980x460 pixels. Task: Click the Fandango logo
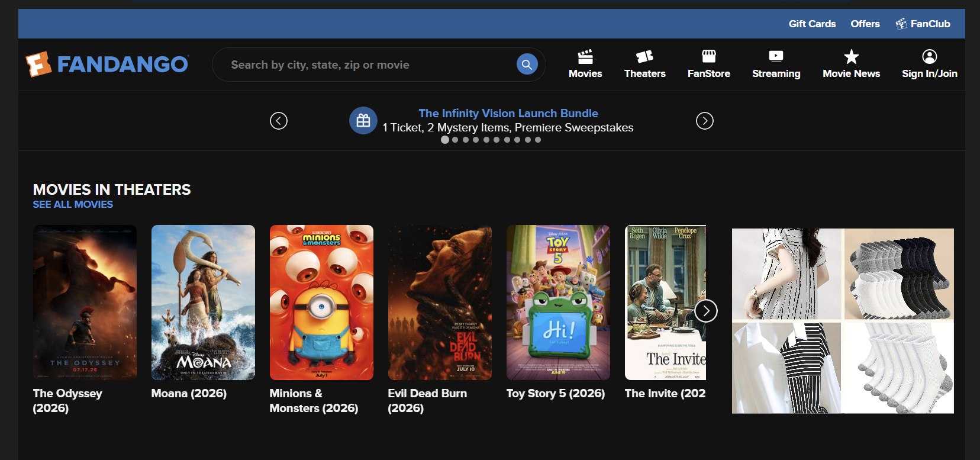(107, 64)
